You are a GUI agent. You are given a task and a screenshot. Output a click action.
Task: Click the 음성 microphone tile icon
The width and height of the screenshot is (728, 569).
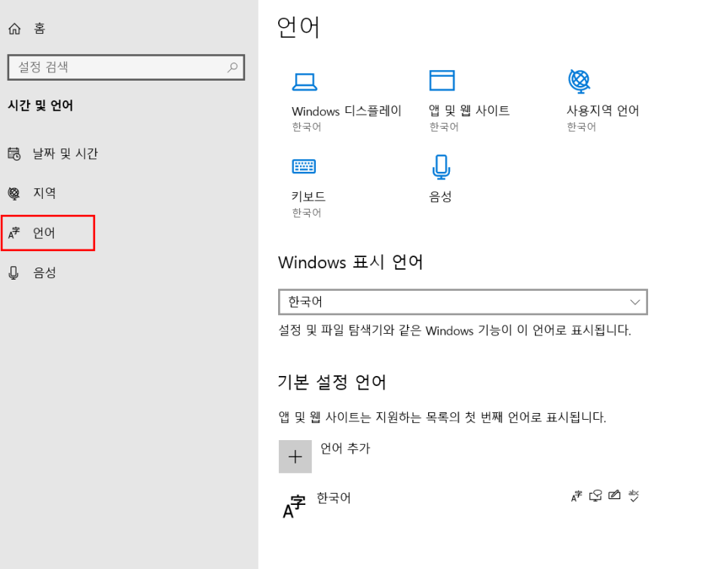point(441,167)
